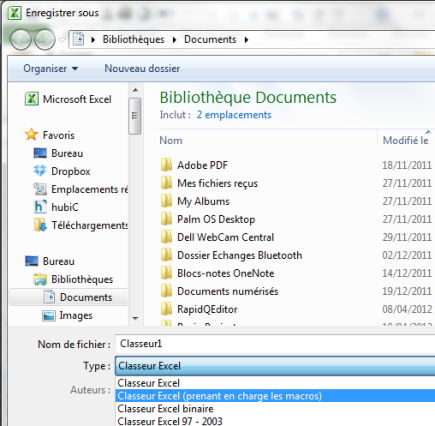Click the Microsoft Excel icon in the sidebar
The width and height of the screenshot is (435, 426).
pyautogui.click(x=32, y=99)
